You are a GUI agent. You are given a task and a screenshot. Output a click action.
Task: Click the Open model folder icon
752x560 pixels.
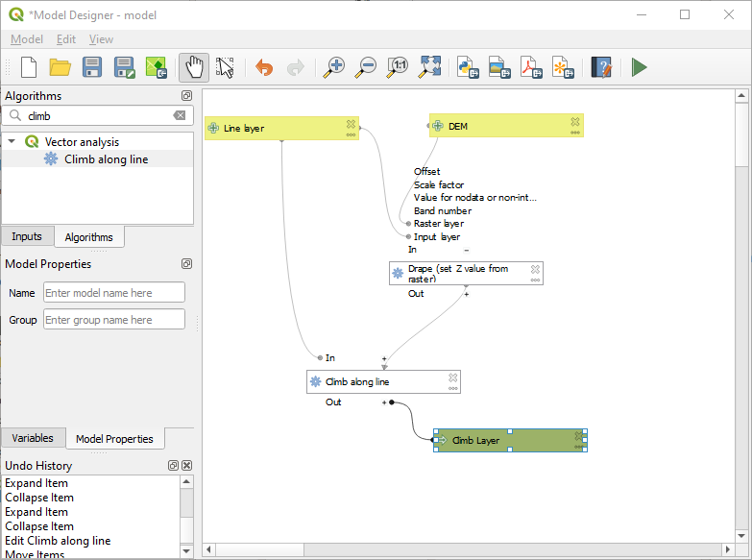point(61,67)
